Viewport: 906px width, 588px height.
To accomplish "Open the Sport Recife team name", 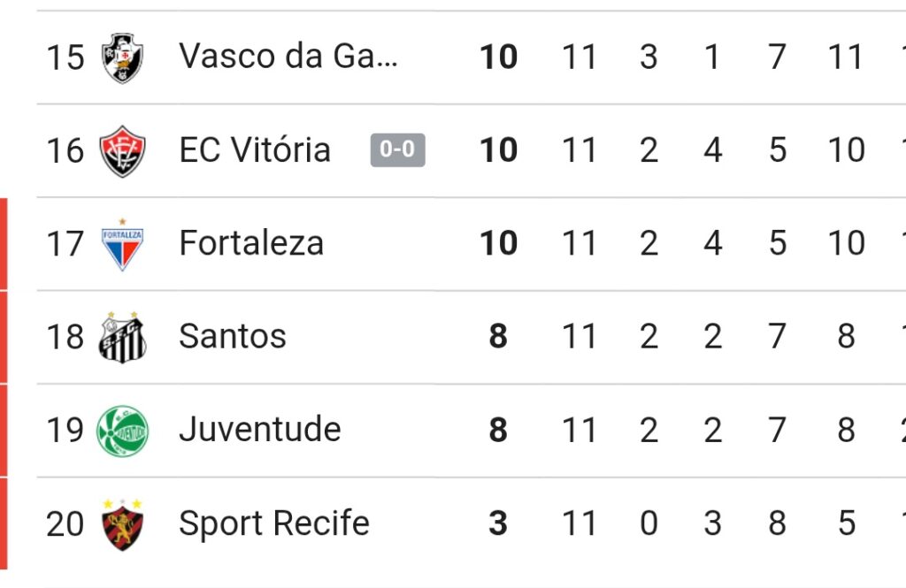I will click(x=274, y=523).
